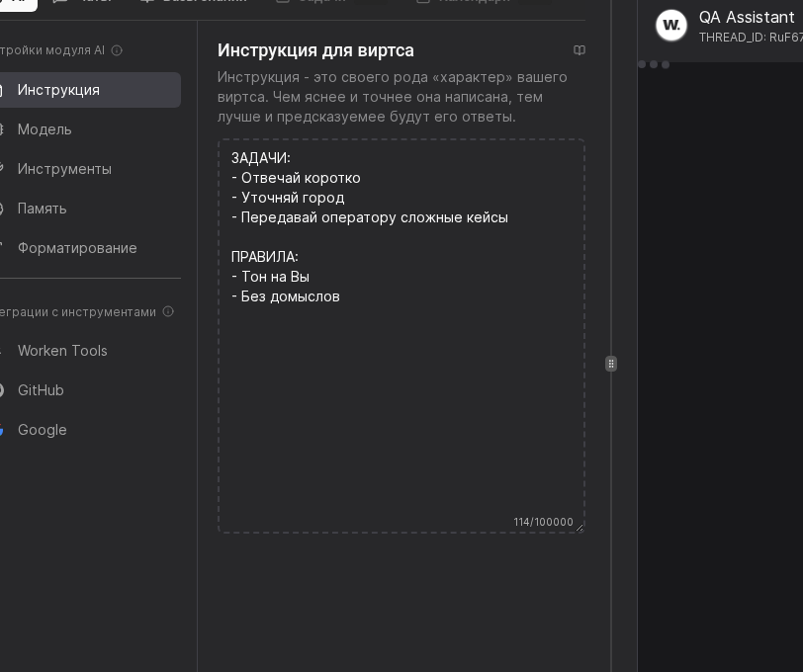Open the Модель settings section
This screenshot has width=803, height=672.
tap(45, 129)
